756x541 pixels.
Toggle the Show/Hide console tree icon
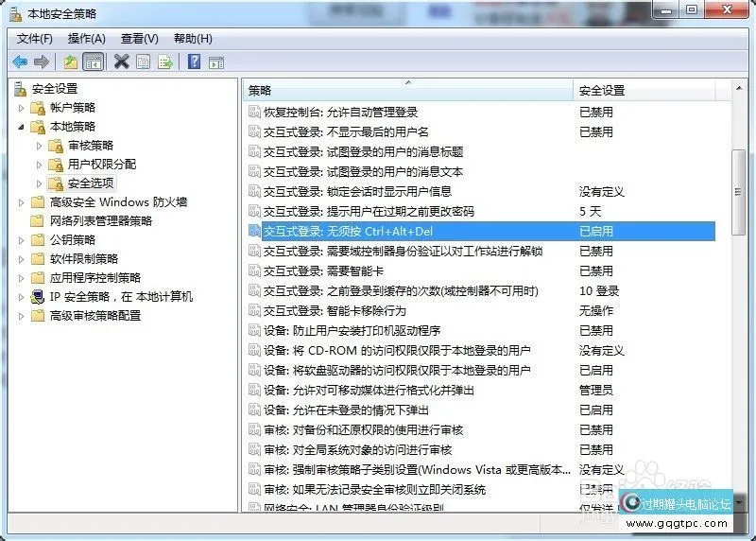click(x=93, y=61)
